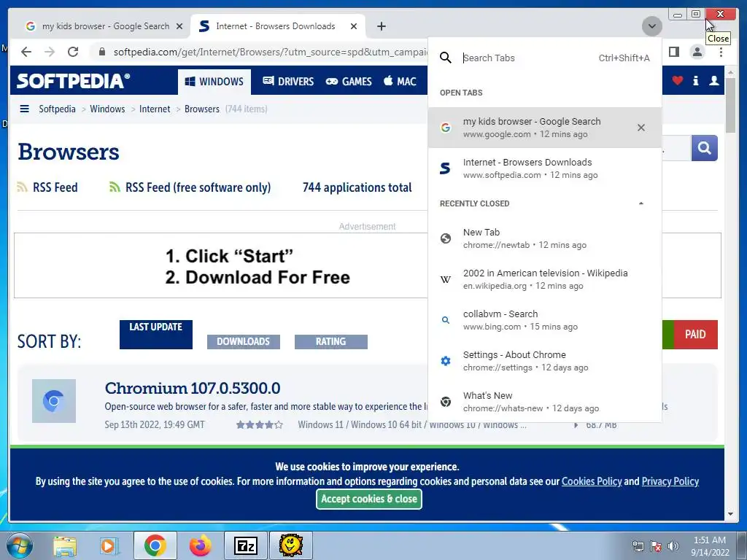Open the Drivers section
Image resolution: width=747 pixels, height=560 pixels.
click(x=287, y=82)
